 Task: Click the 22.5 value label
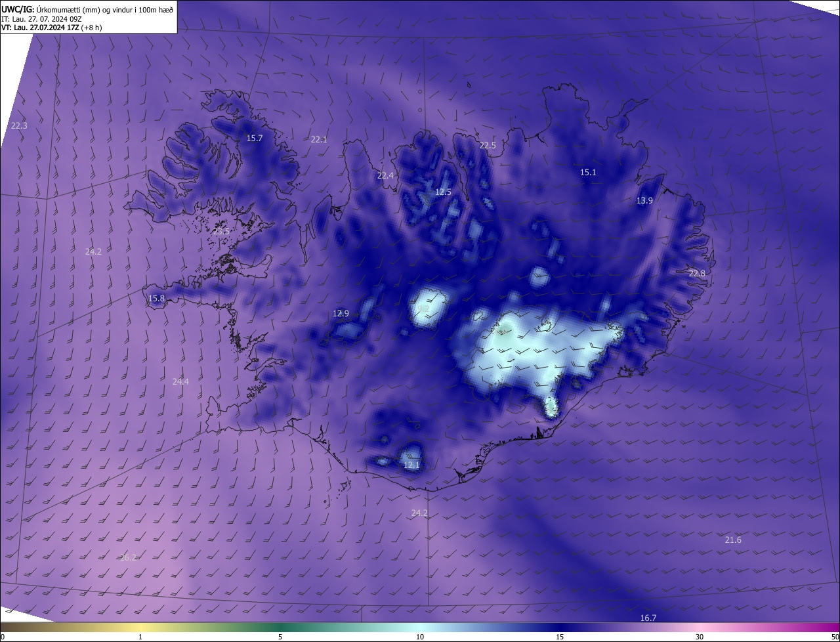pos(488,145)
